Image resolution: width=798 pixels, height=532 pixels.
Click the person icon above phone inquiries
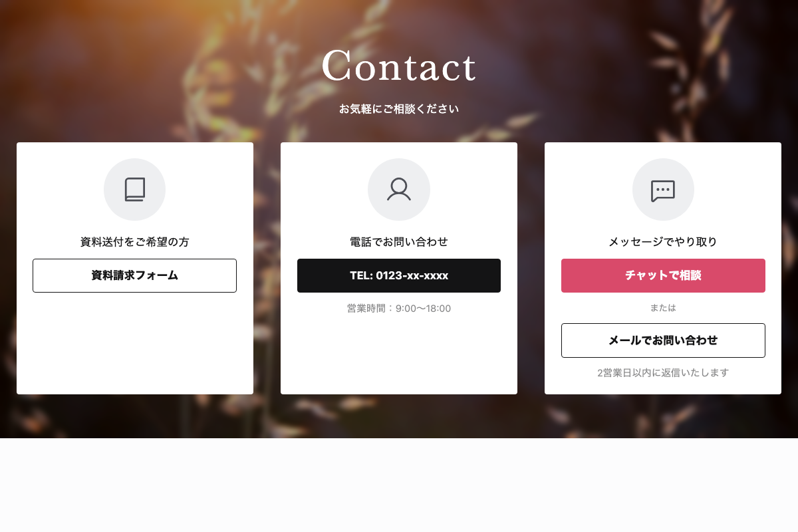pyautogui.click(x=399, y=190)
